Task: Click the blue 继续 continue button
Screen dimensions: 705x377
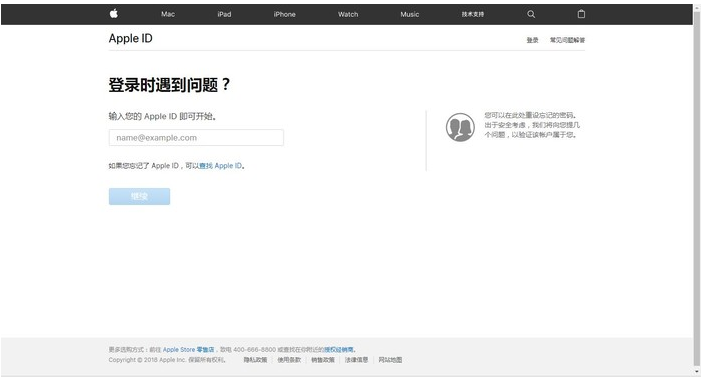Action: pos(139,196)
